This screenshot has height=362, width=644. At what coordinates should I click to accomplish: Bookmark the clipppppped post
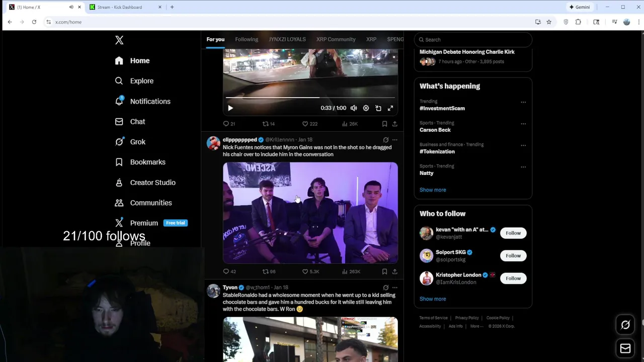coord(384,271)
